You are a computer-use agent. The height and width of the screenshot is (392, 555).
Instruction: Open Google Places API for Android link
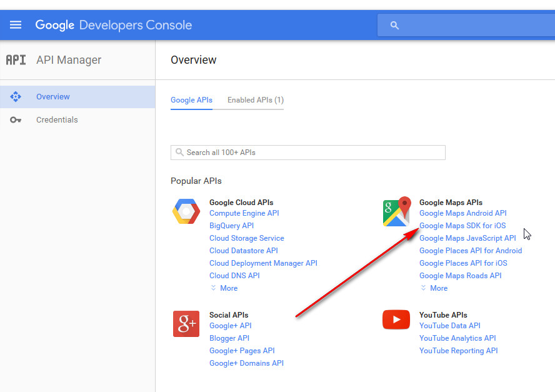click(471, 250)
